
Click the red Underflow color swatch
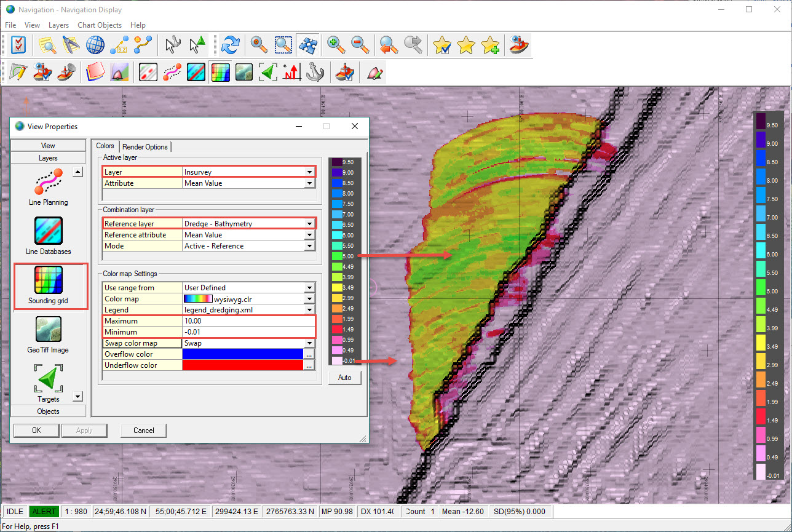coord(242,365)
